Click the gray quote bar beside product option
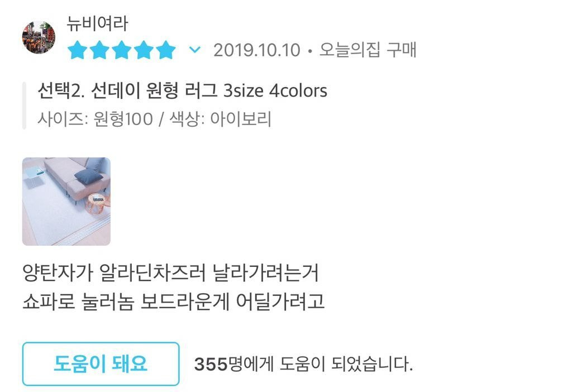The image size is (572, 392). (24, 106)
